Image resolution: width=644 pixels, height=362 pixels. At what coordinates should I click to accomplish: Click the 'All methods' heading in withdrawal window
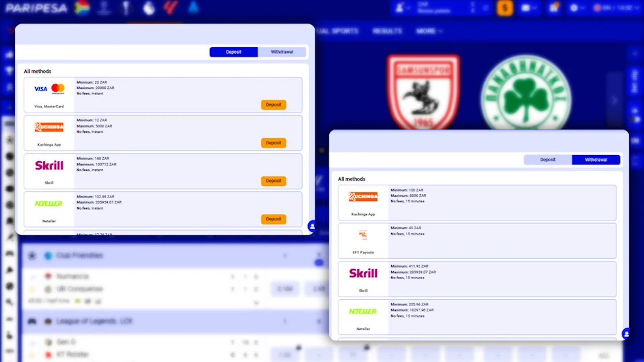tap(351, 179)
